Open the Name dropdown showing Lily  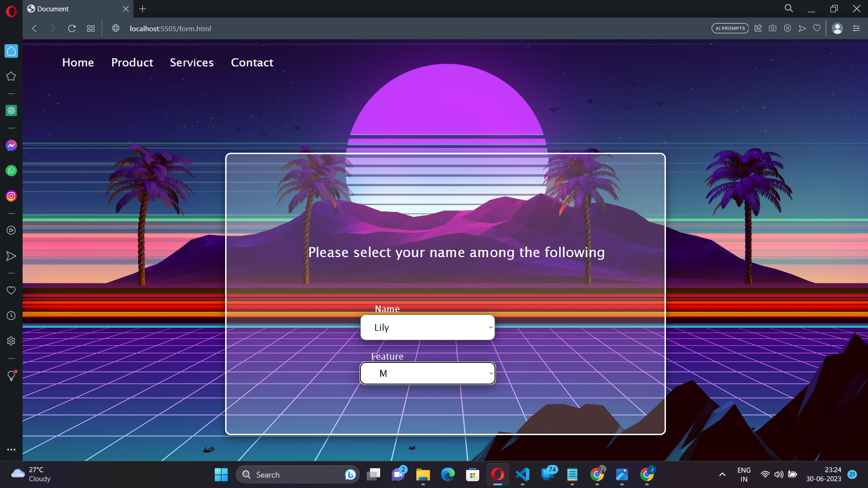tap(427, 327)
